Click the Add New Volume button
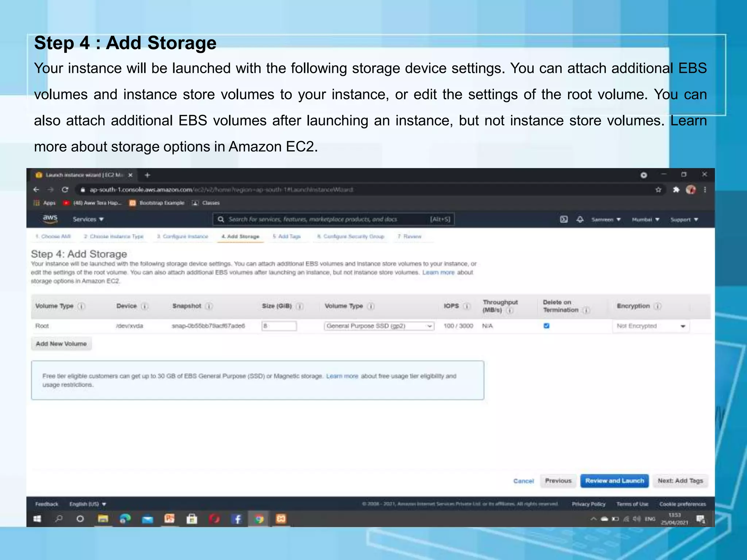The height and width of the screenshot is (560, 747). (x=61, y=344)
